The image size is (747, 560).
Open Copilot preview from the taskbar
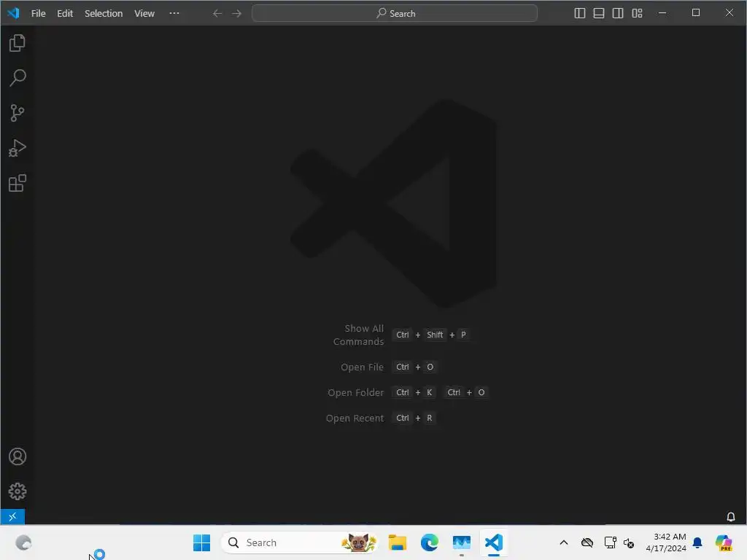pyautogui.click(x=724, y=542)
